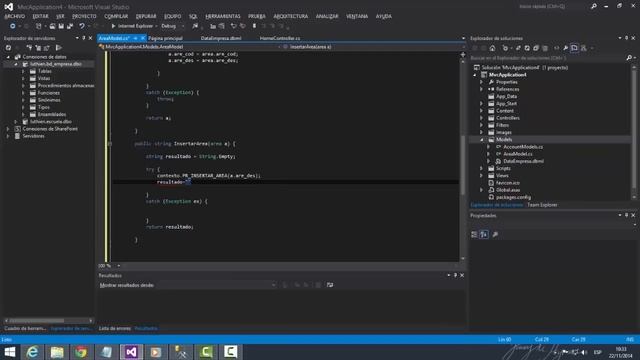Screen dimensions: 640x360
Task: Click the pin on AreaModel.cs tab
Action: (x=135, y=38)
